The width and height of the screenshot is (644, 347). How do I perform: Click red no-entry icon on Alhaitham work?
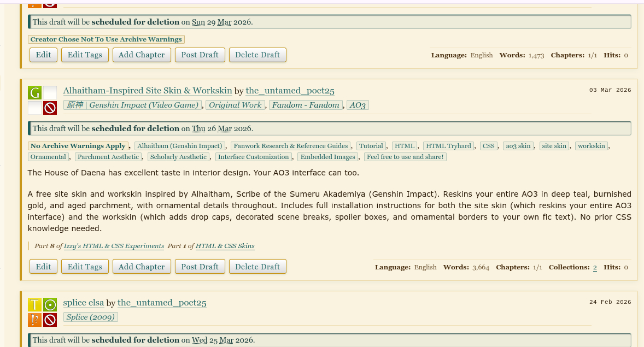click(x=50, y=108)
